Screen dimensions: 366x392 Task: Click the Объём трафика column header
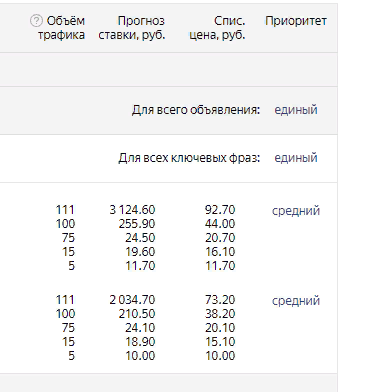click(x=61, y=28)
